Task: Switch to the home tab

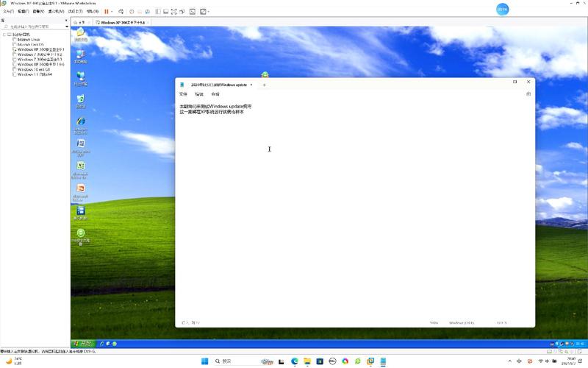Action: click(x=82, y=23)
